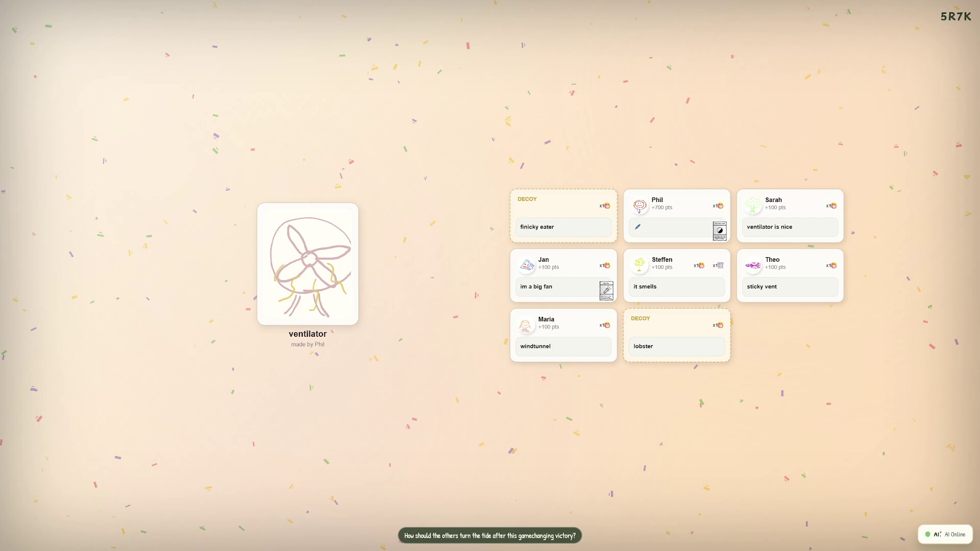Click the paintbrush icon in Phil's guess field
The image size is (980, 551).
[638, 227]
